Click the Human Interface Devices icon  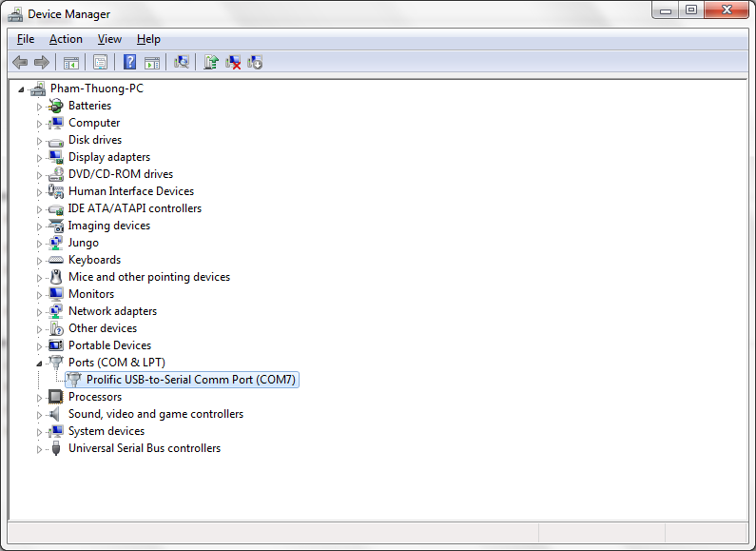(56, 191)
